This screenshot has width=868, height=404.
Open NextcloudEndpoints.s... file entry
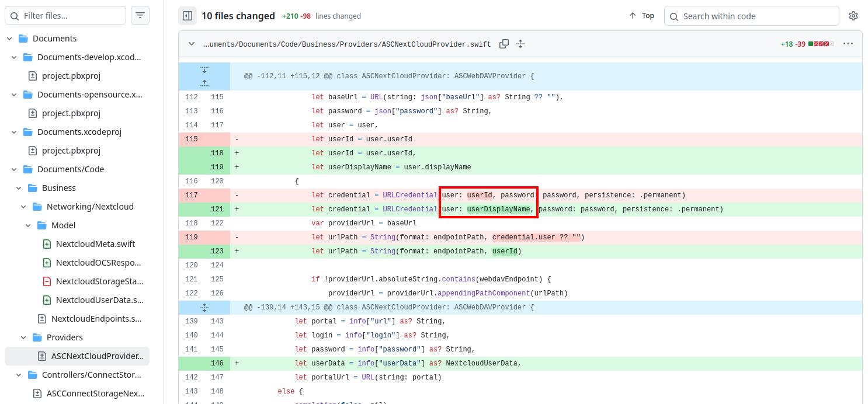point(96,319)
